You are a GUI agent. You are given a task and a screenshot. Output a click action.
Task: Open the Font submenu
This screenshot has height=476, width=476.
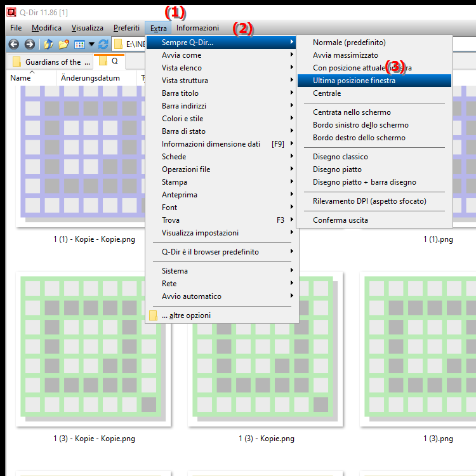tap(221, 208)
